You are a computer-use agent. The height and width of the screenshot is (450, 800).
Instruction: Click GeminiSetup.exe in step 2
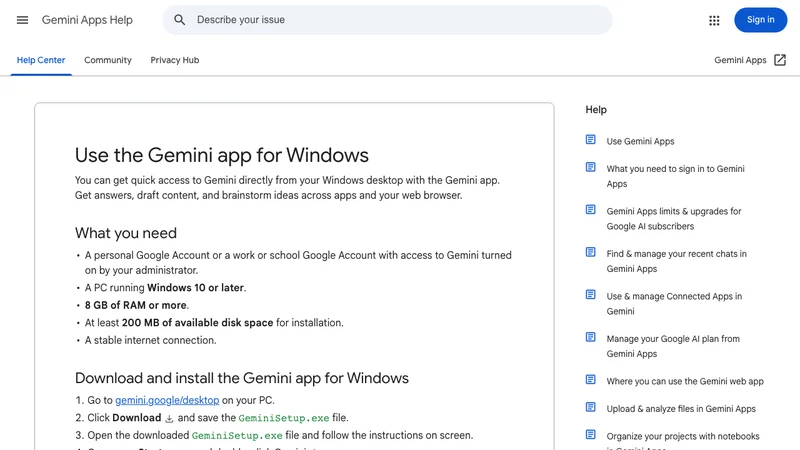[x=284, y=418]
